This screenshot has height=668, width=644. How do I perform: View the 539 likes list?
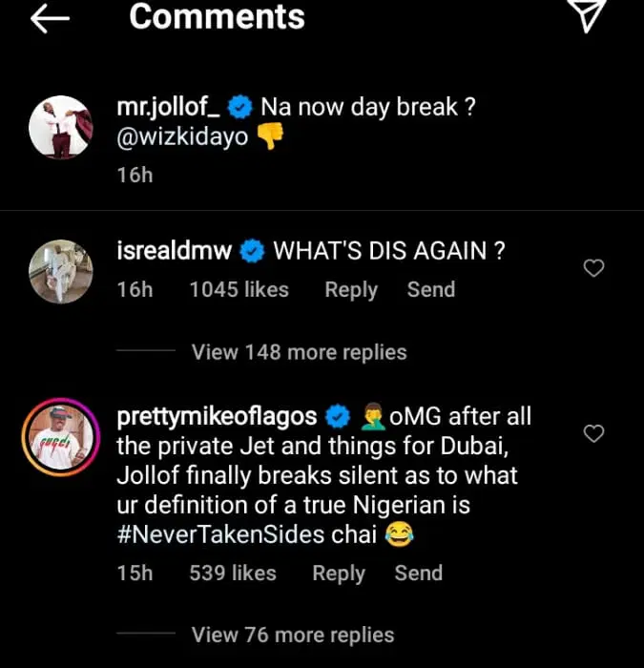(x=233, y=573)
